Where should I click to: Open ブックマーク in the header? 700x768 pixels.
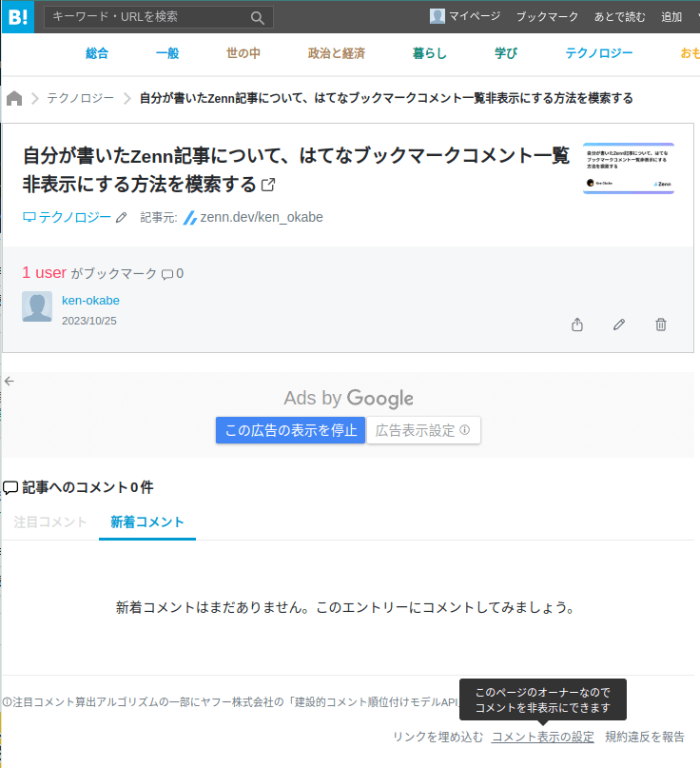pos(547,16)
